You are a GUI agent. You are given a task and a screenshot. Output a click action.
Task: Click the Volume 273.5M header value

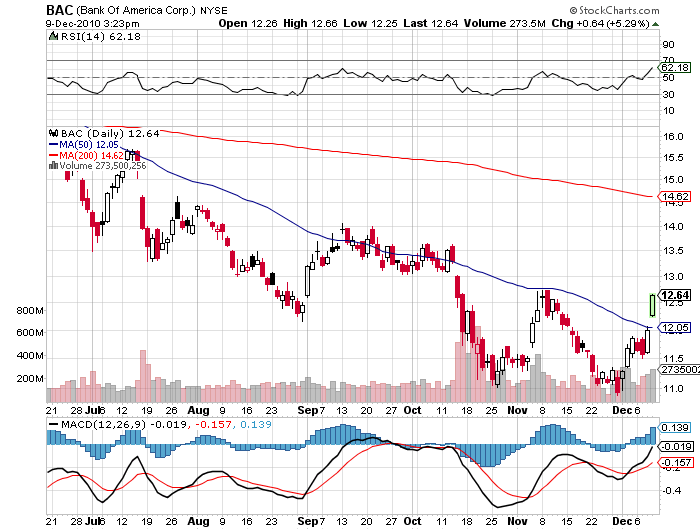coord(504,23)
